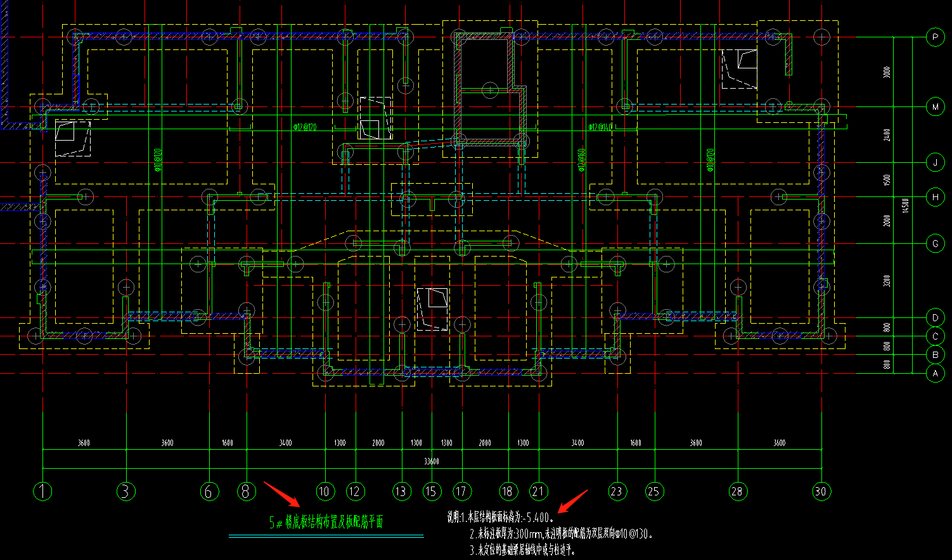The image size is (952, 560).
Task: Click note 2 '未标注板厚为:300mm'
Action: pos(505,534)
